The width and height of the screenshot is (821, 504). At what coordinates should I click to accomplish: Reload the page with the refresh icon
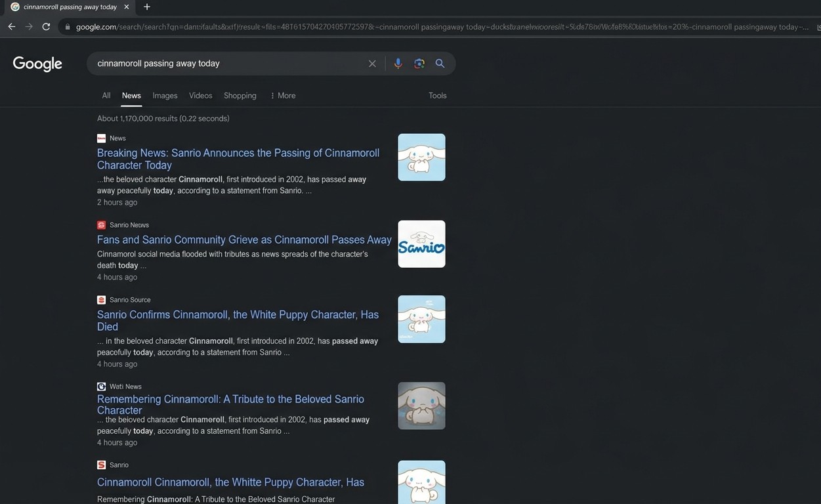(46, 27)
